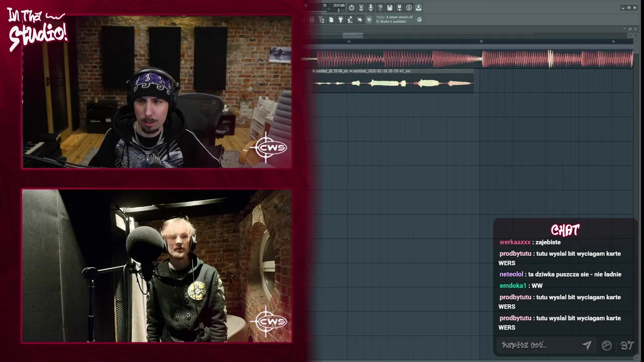
Task: Click username werkaaxxx in chat
Action: tap(515, 242)
